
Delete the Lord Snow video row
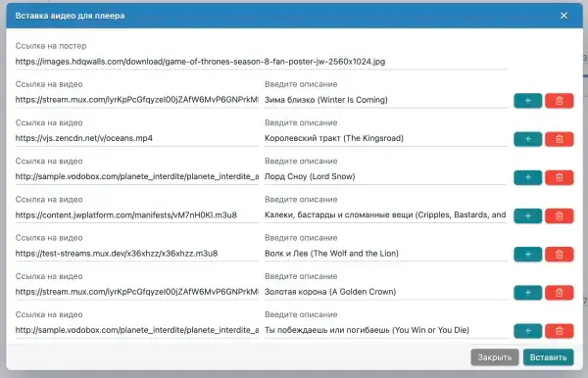[560, 177]
